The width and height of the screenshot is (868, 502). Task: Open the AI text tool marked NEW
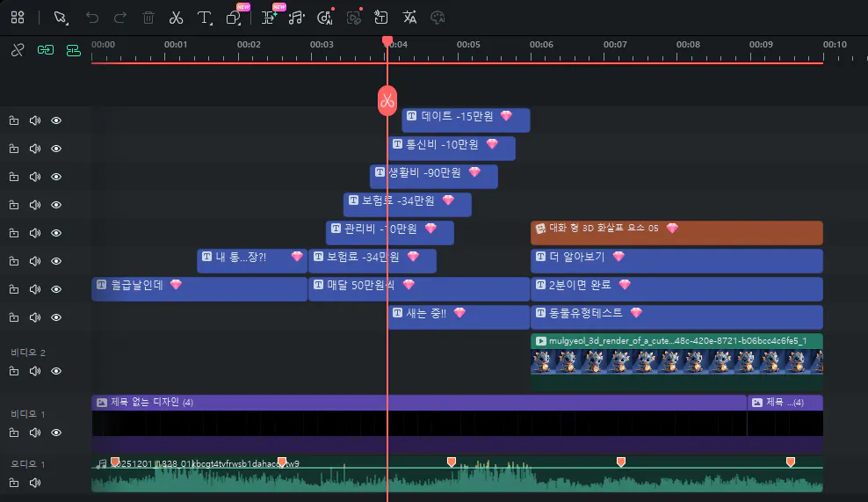270,17
